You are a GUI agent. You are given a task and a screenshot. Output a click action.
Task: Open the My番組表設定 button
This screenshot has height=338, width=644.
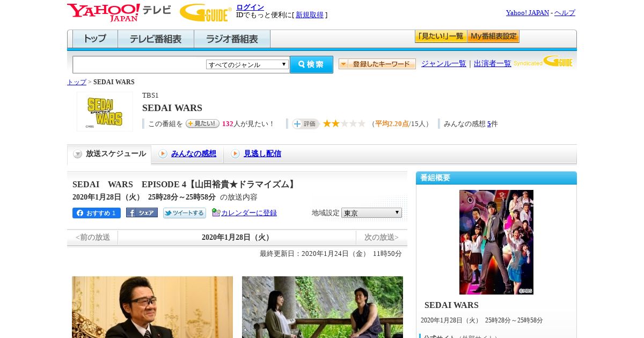coord(493,36)
